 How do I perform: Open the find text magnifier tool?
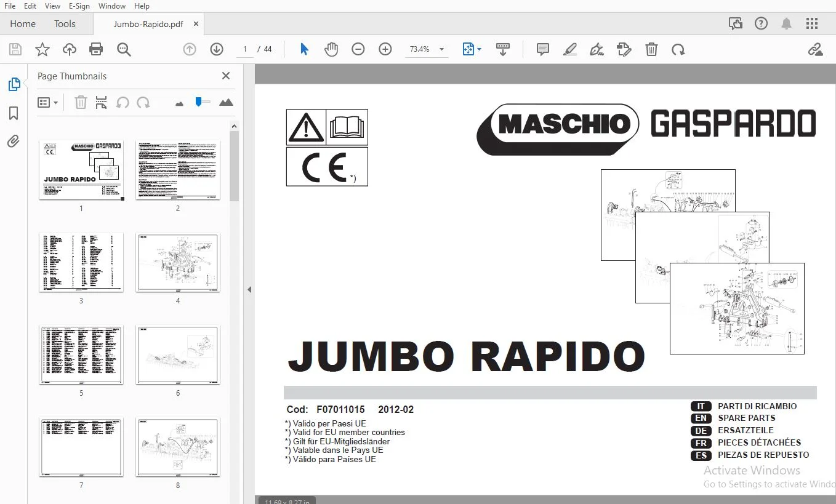pyautogui.click(x=124, y=49)
